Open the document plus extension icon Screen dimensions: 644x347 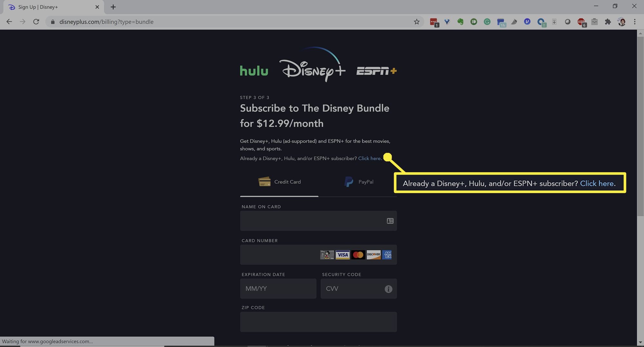tap(554, 22)
